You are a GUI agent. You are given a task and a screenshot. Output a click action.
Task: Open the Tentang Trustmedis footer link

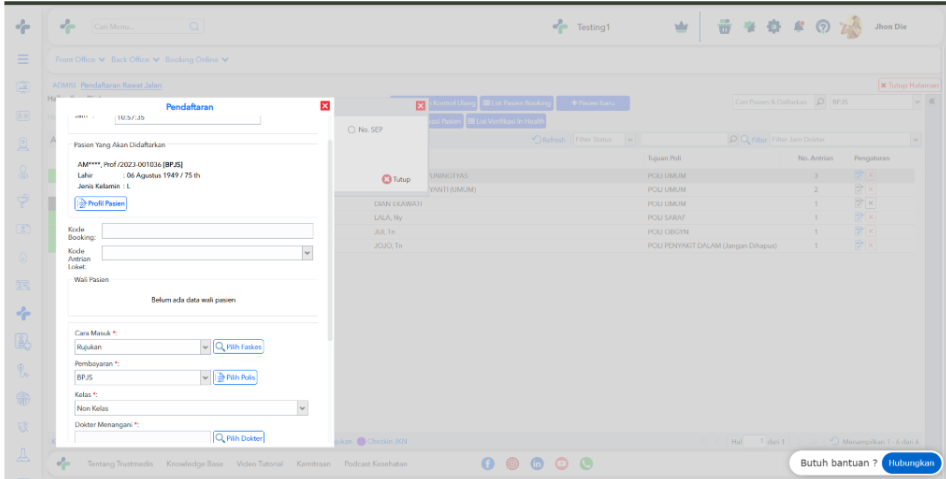[120, 464]
